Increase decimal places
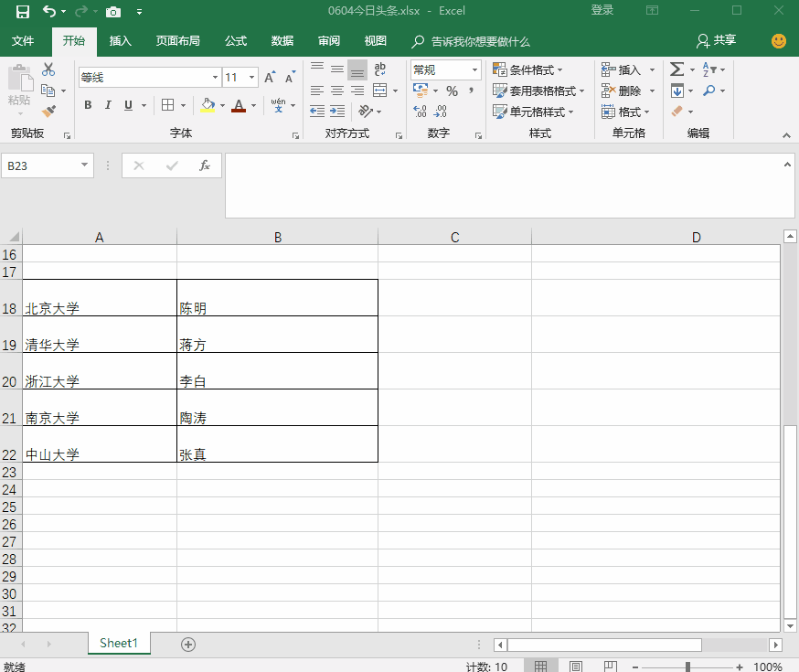Screen dimensions: 799x672 (420, 111)
